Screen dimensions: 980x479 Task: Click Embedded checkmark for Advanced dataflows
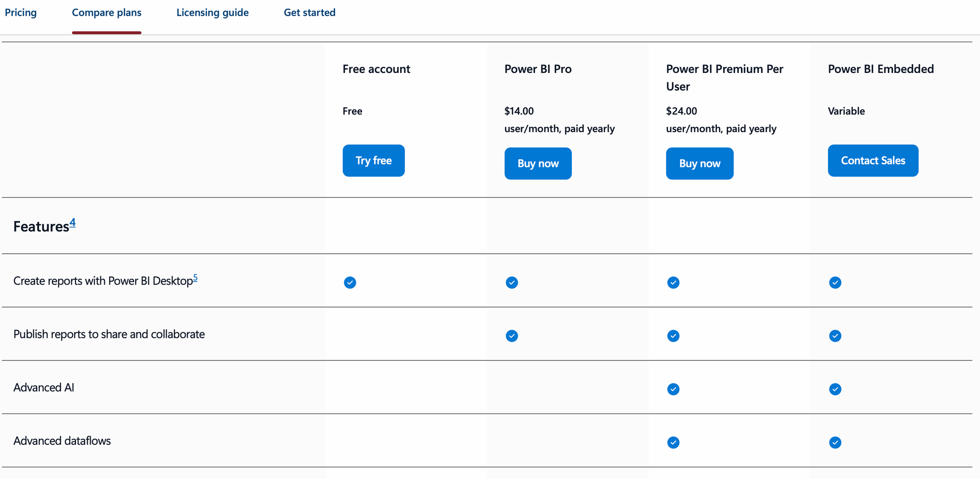(x=835, y=443)
